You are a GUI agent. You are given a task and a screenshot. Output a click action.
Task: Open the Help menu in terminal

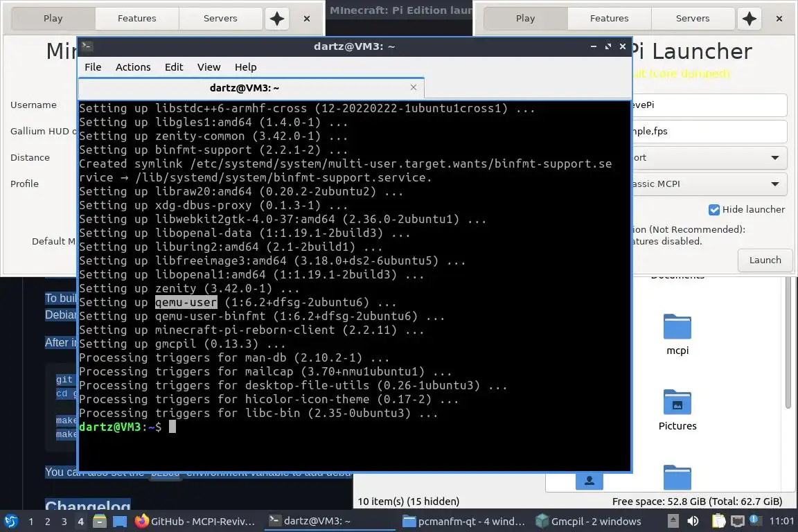[245, 67]
